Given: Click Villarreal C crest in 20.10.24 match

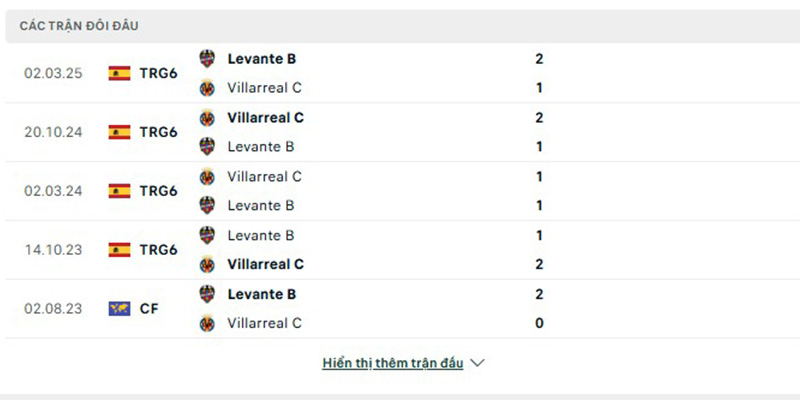Looking at the screenshot, I should pyautogui.click(x=207, y=118).
